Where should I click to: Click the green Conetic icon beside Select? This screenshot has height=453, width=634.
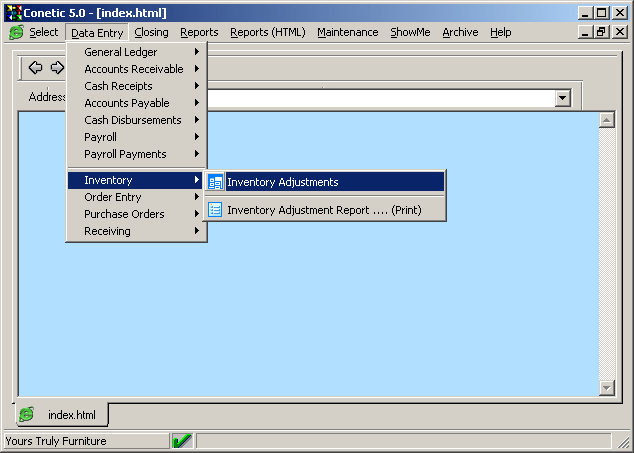coord(16,32)
